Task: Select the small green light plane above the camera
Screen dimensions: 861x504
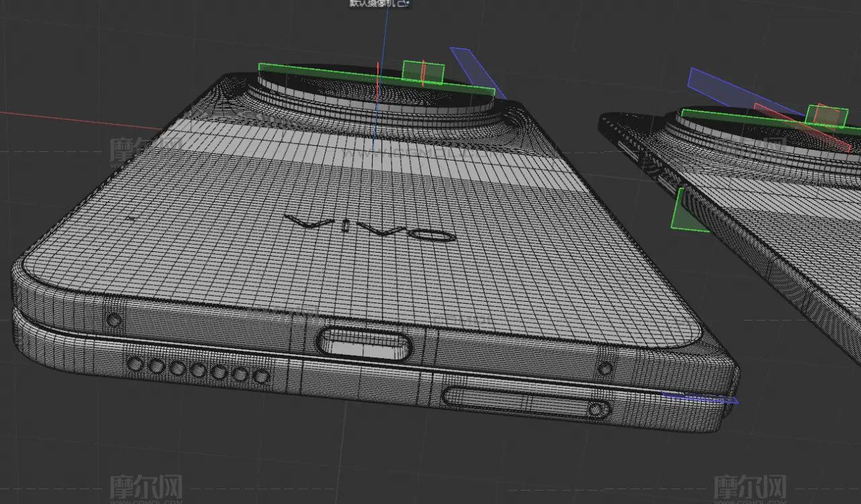Action: (423, 73)
